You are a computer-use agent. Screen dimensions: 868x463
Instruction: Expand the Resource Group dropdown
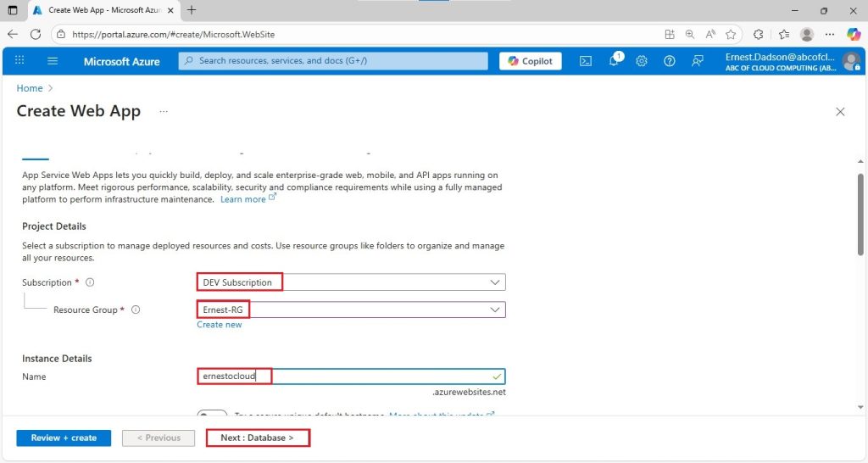pos(351,310)
